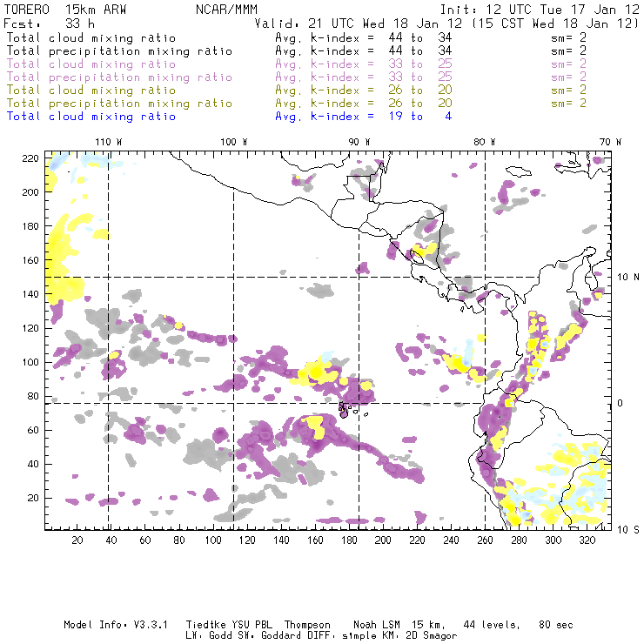Select the '90 W' longitude label
This screenshot has height=644, width=644.
(x=359, y=142)
